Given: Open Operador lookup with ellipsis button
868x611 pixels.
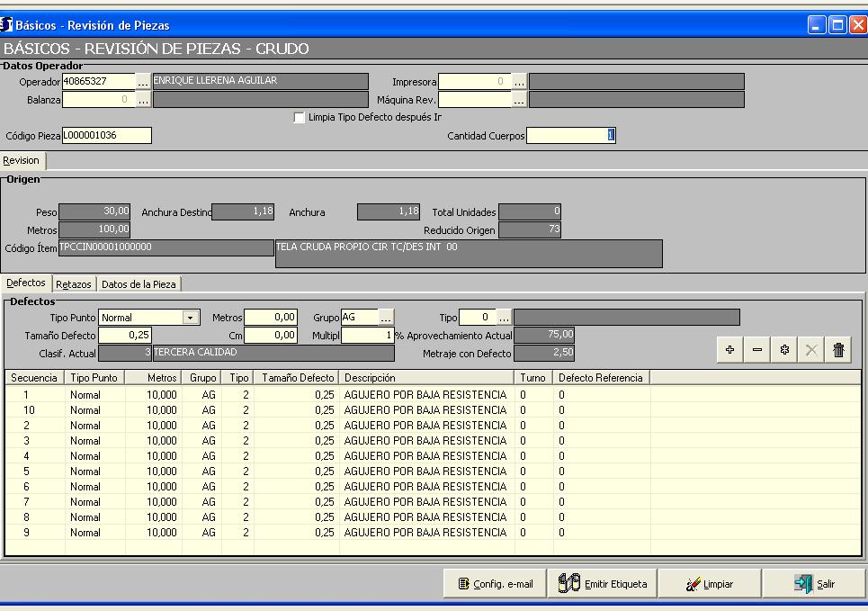Looking at the screenshot, I should coord(143,82).
